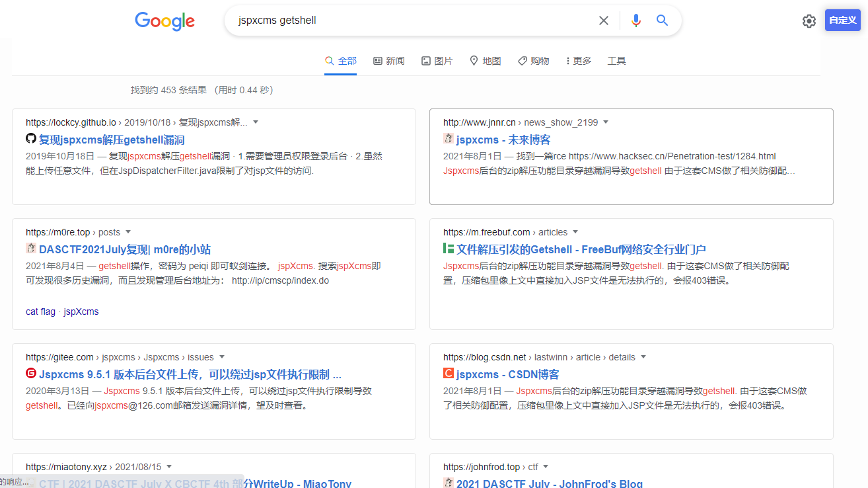Select the 全部 tab

[341, 61]
